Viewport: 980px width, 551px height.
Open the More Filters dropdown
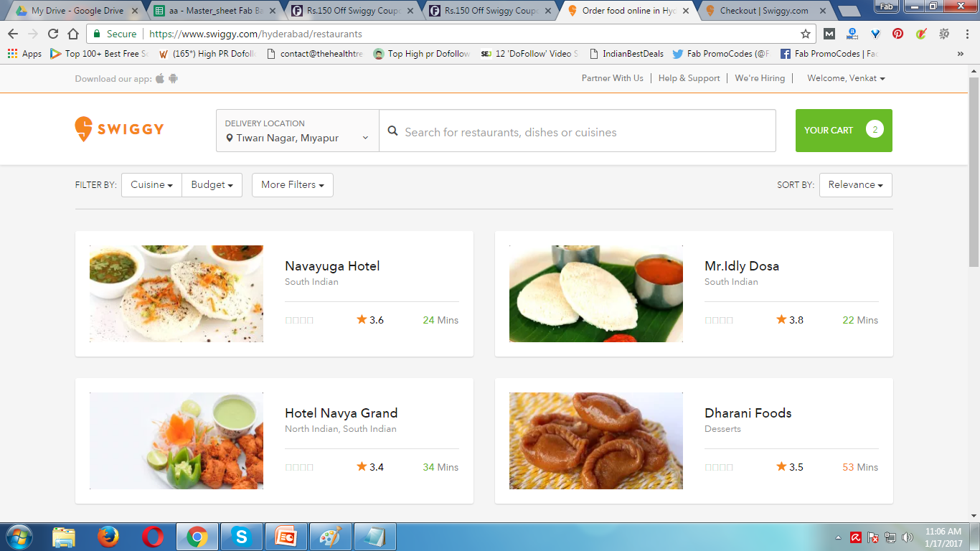click(x=293, y=184)
